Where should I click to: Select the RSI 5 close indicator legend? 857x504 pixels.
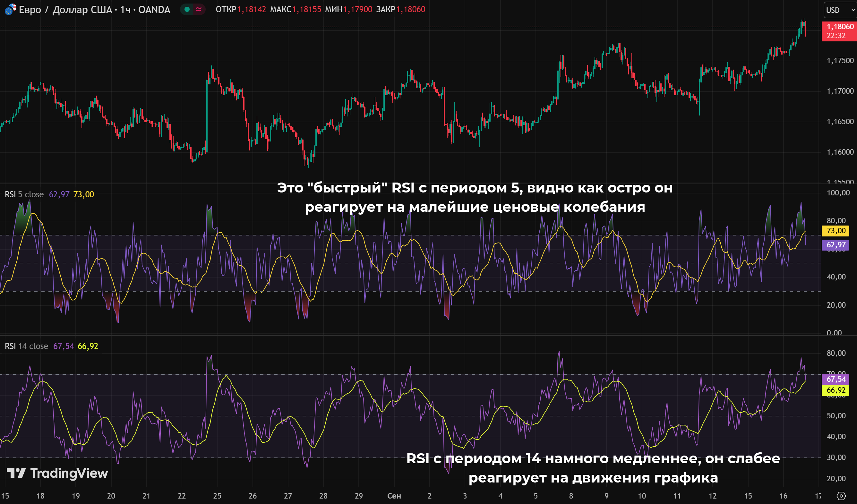[24, 194]
